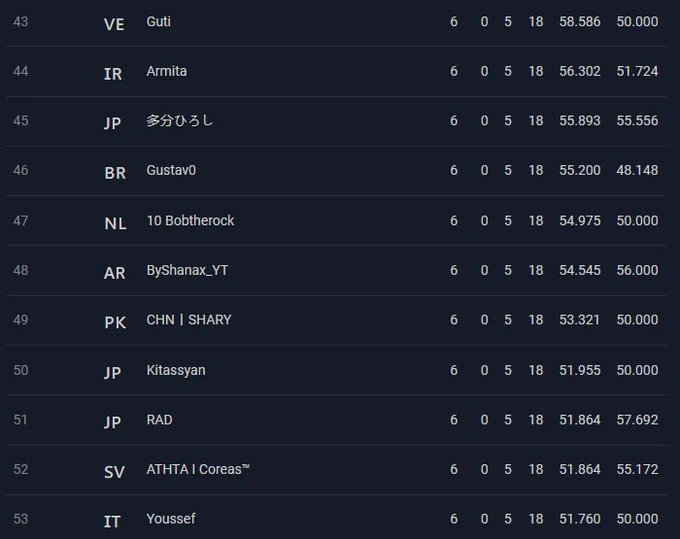Select the Youssef row name
Image resolution: width=680 pixels, height=539 pixels.
[x=171, y=519]
